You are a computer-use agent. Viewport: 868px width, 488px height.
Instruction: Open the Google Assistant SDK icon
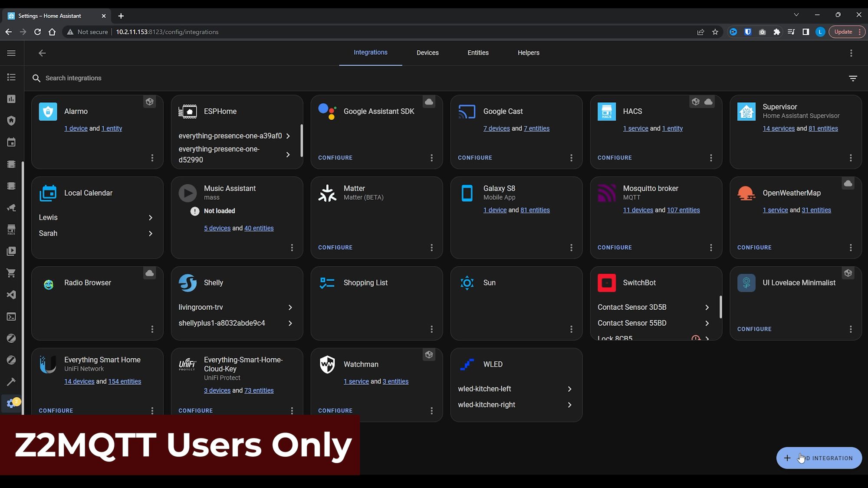pyautogui.click(x=327, y=111)
